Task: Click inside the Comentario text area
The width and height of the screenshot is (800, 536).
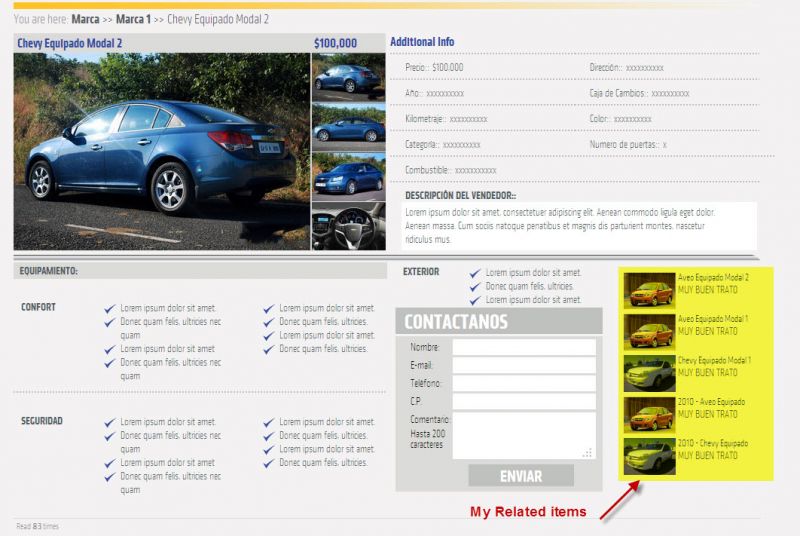Action: (524, 436)
